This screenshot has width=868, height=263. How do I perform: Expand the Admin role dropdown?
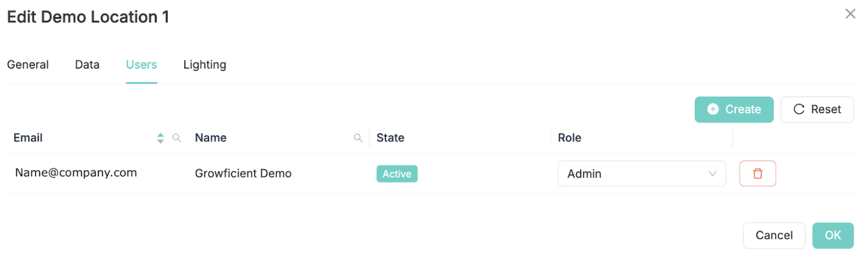(x=642, y=174)
